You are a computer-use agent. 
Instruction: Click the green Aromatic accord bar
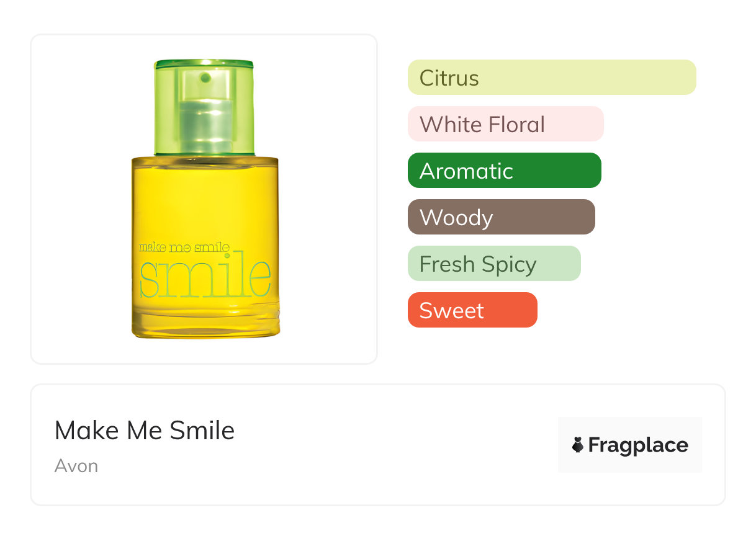click(504, 171)
